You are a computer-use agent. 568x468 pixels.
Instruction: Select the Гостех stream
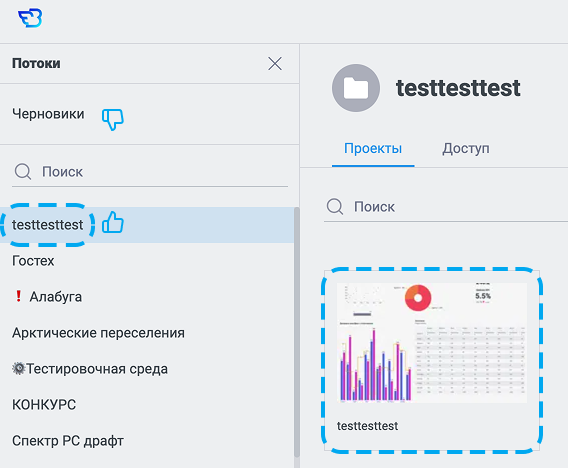(33, 261)
